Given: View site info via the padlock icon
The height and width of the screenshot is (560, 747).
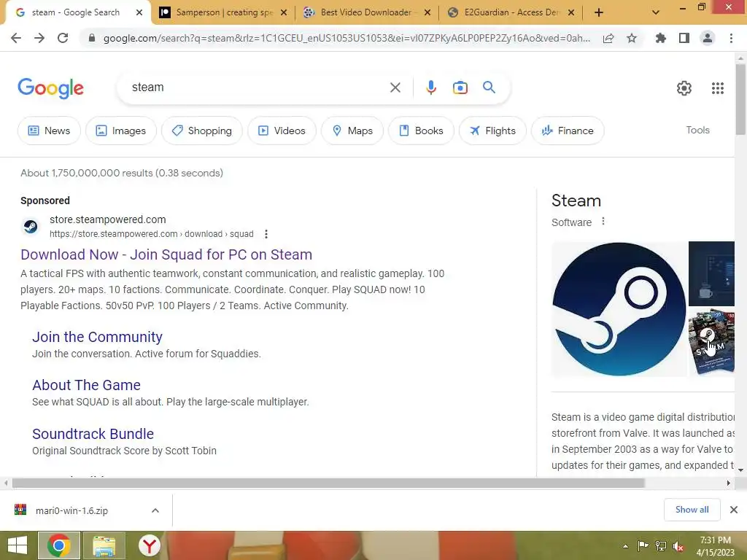Looking at the screenshot, I should [x=92, y=38].
